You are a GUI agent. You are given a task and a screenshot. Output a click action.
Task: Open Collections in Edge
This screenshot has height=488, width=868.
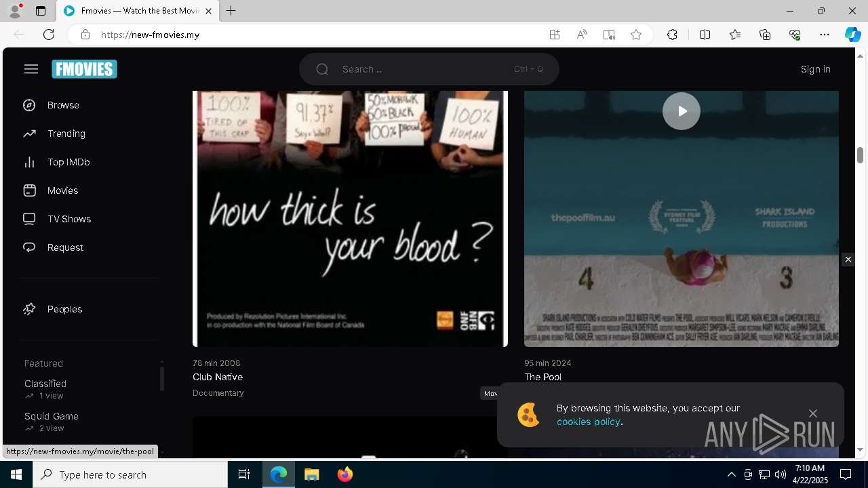(765, 35)
